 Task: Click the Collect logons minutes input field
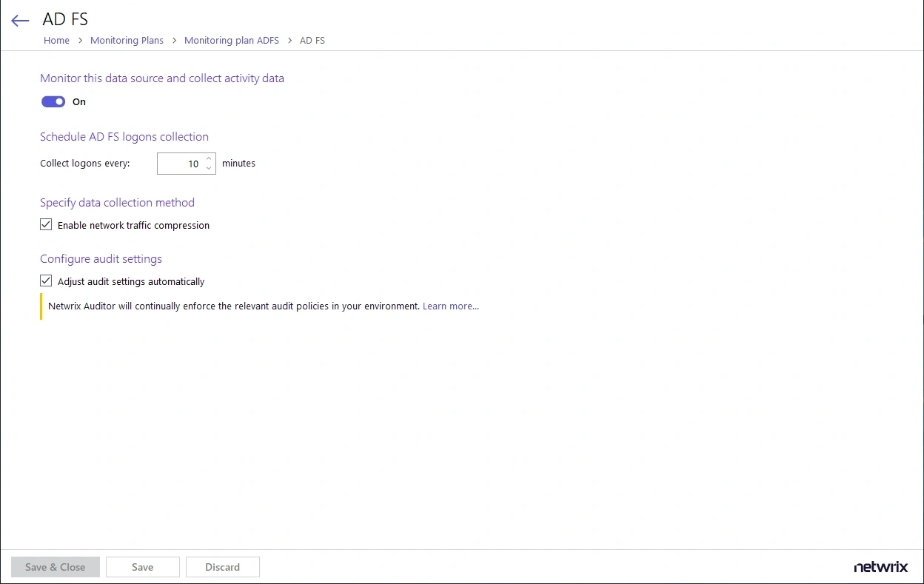click(181, 164)
